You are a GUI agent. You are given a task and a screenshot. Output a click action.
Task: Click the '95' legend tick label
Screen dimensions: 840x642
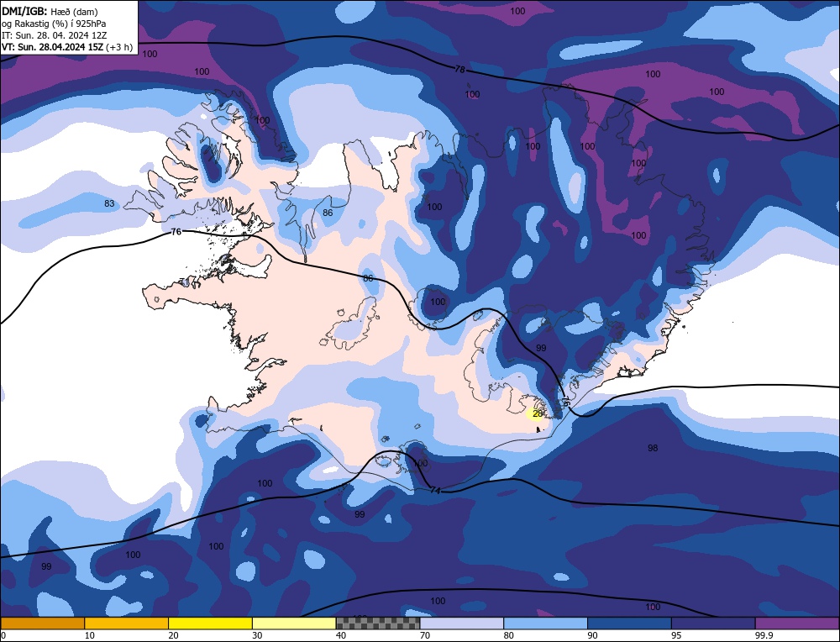pyautogui.click(x=676, y=635)
